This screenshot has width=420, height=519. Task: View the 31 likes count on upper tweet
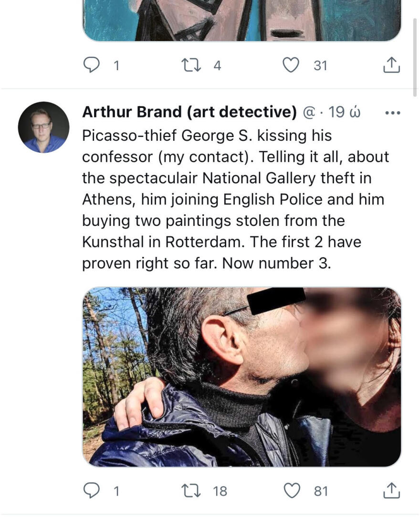[320, 65]
